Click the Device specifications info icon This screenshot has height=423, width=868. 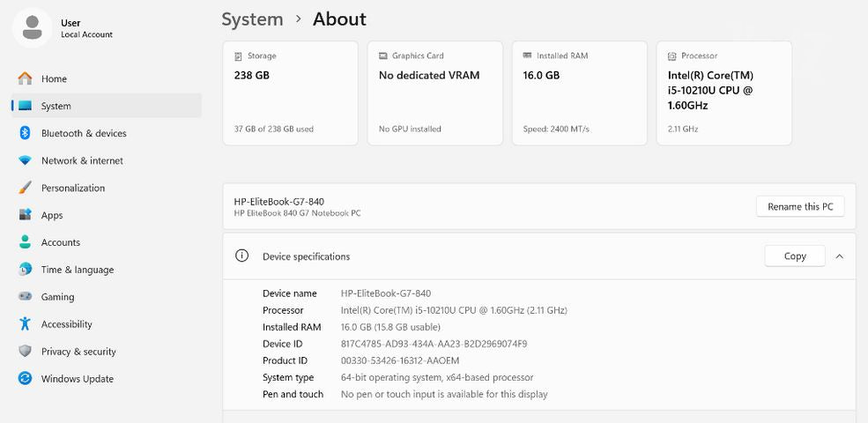(241, 256)
